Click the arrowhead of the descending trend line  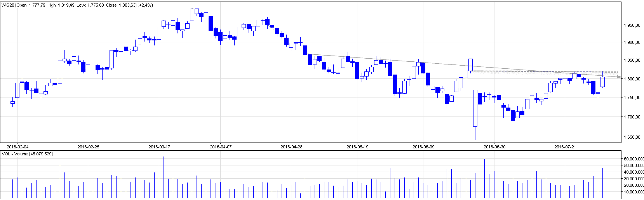(x=619, y=77)
